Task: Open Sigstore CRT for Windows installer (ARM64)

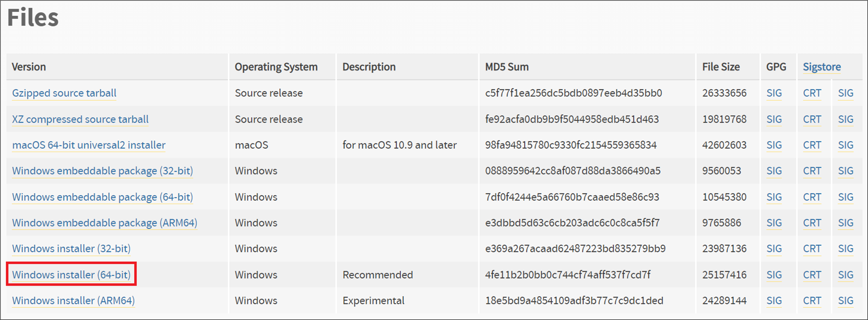Action: (812, 301)
